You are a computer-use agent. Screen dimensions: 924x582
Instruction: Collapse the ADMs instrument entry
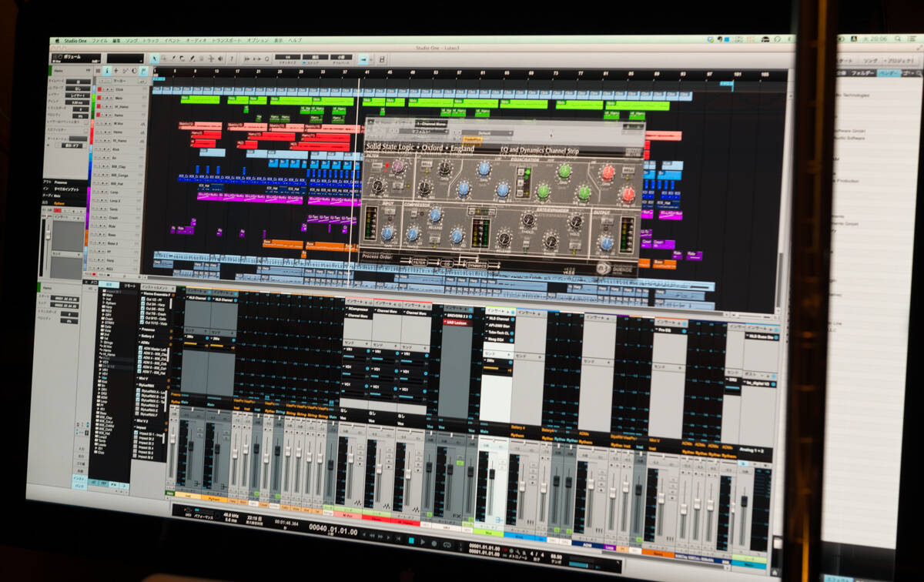(139, 343)
